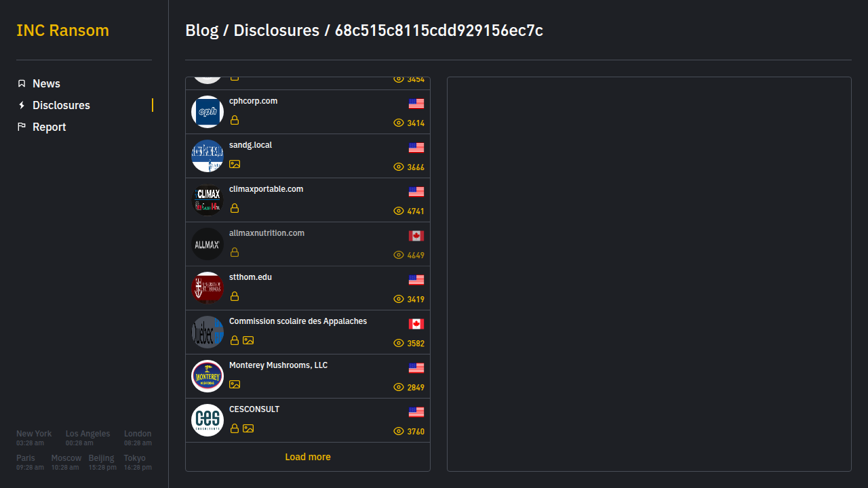
Task: Click the image icon under sandg.local
Action: click(x=235, y=164)
